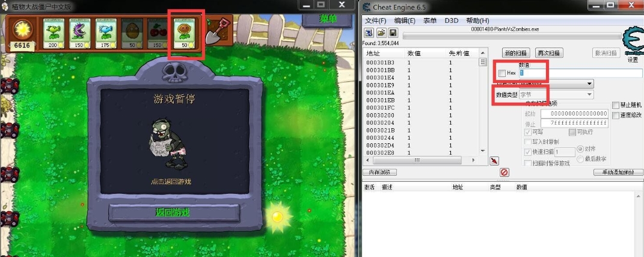Toggle the 扫描时暂停游戏 checkbox
644x257 pixels.
click(528, 163)
